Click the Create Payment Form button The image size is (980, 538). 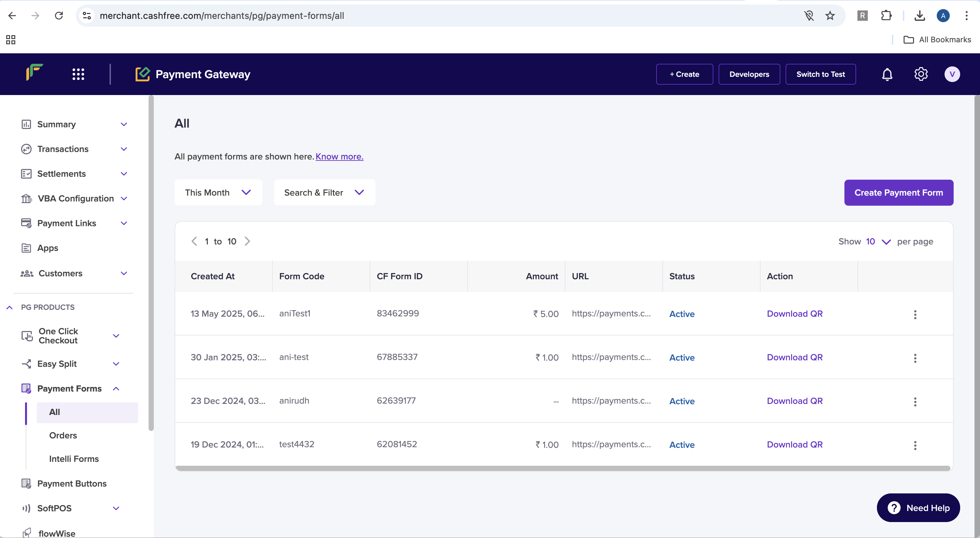point(898,193)
